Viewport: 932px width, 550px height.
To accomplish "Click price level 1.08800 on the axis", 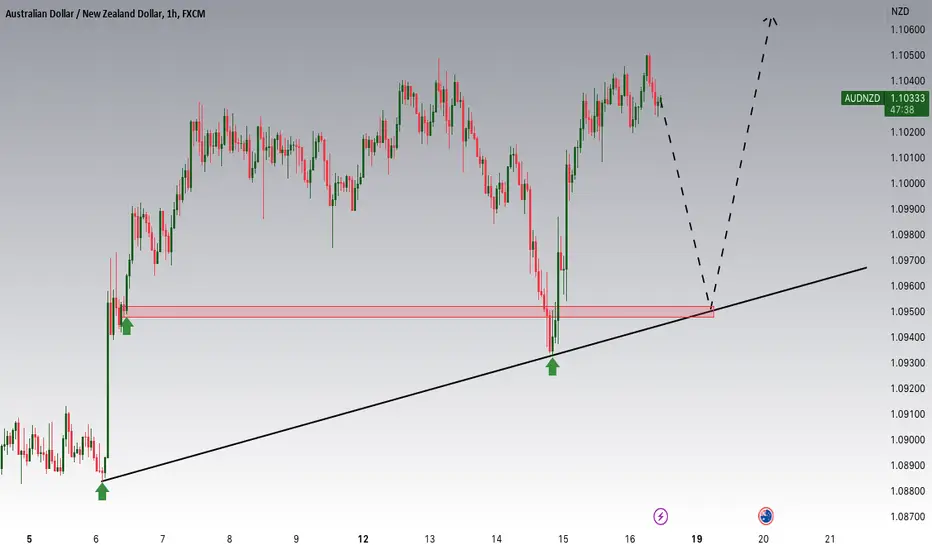I will click(x=907, y=491).
